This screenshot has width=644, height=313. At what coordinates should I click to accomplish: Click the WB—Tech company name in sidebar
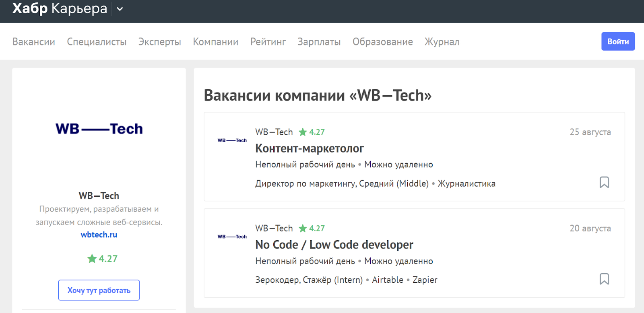click(x=99, y=196)
